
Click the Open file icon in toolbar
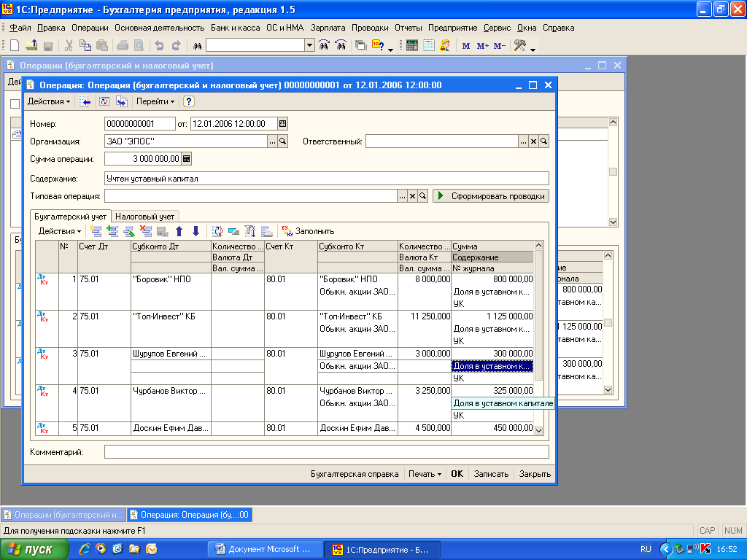coord(31,45)
